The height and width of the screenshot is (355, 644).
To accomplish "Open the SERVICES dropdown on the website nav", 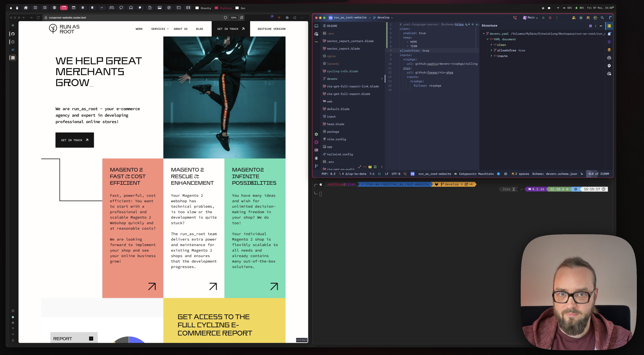I will pyautogui.click(x=160, y=29).
